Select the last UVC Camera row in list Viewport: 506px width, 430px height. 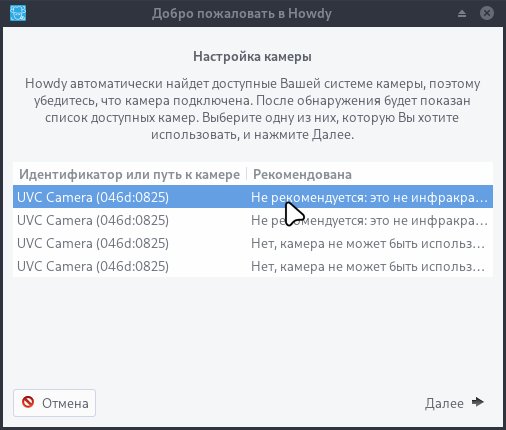(253, 266)
